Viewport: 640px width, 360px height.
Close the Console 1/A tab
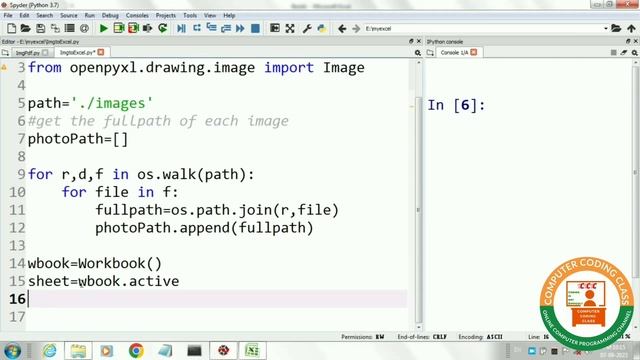[473, 52]
